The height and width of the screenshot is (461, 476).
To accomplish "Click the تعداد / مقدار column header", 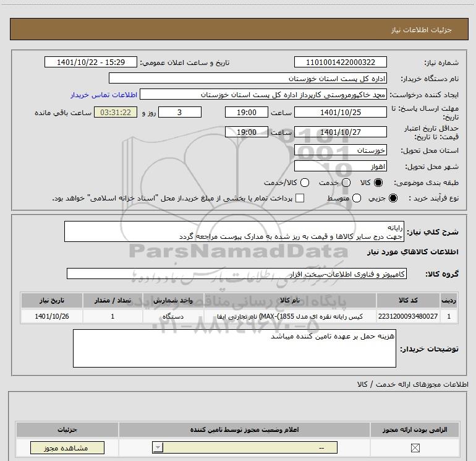I will pyautogui.click(x=113, y=300).
